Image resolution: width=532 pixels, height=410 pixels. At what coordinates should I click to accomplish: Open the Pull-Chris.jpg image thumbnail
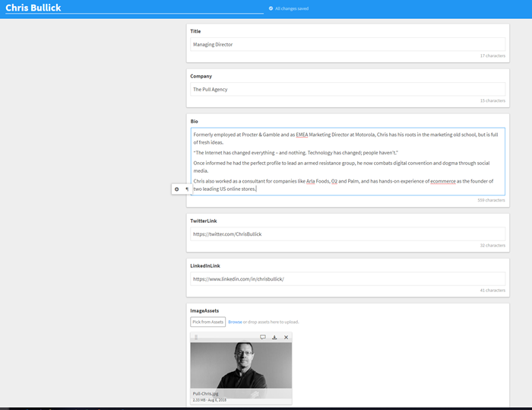tap(240, 365)
